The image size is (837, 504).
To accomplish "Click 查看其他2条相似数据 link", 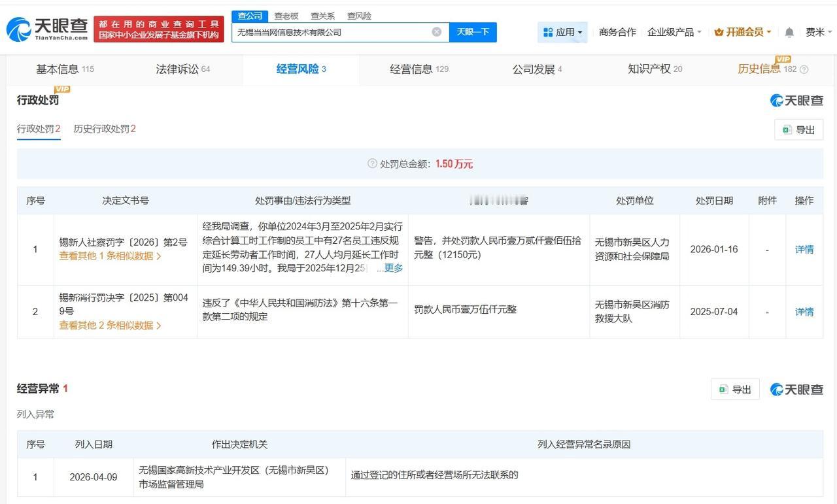I will pos(109,325).
